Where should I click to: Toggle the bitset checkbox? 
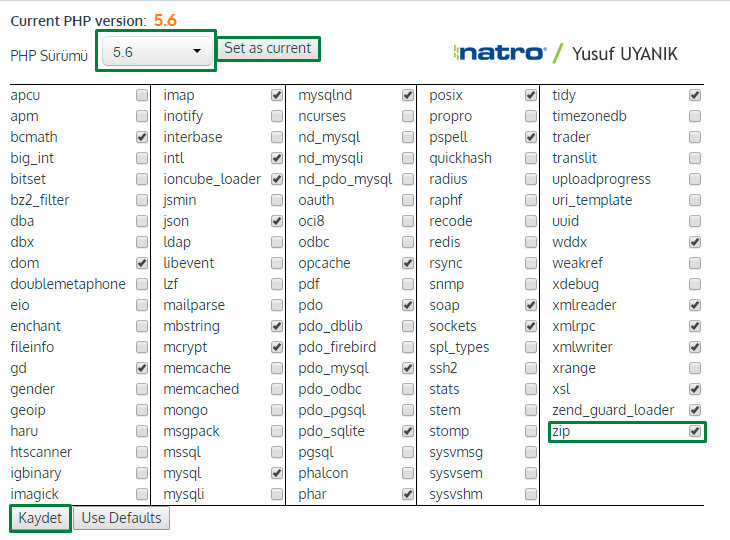click(x=142, y=179)
